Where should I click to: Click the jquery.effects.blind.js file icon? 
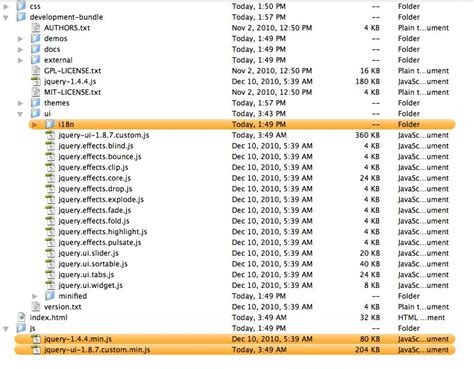(50, 145)
